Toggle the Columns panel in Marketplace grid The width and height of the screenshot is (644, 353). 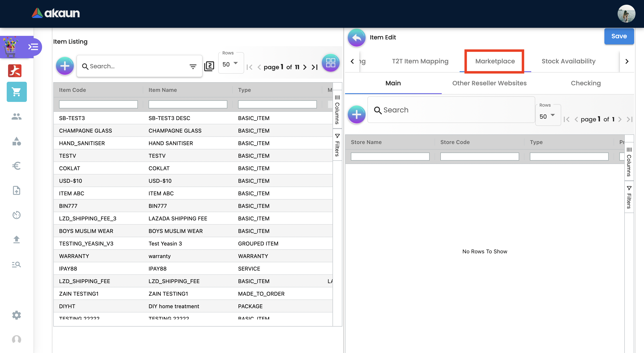pos(629,162)
